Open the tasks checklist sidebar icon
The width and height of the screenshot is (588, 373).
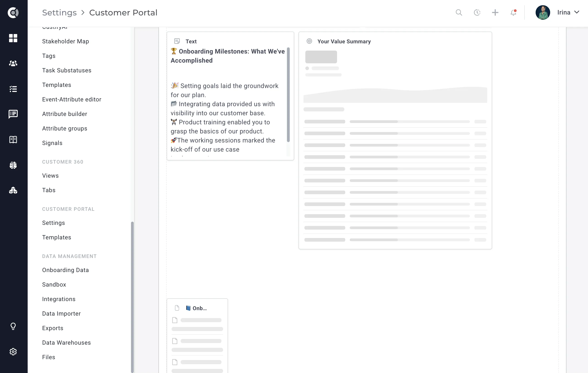(x=13, y=89)
